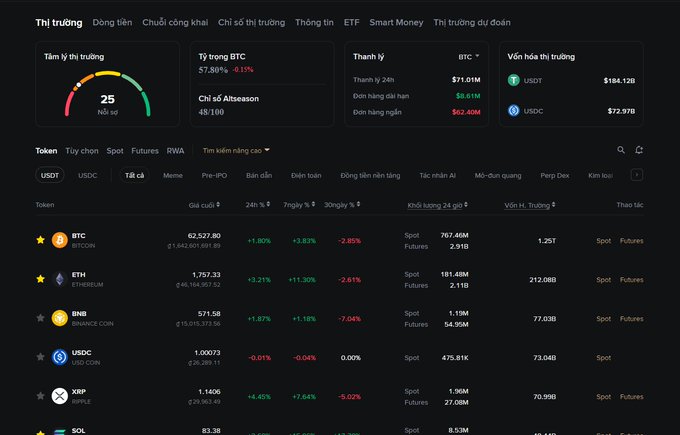
Task: Open Futures trading for BNB
Action: click(631, 319)
